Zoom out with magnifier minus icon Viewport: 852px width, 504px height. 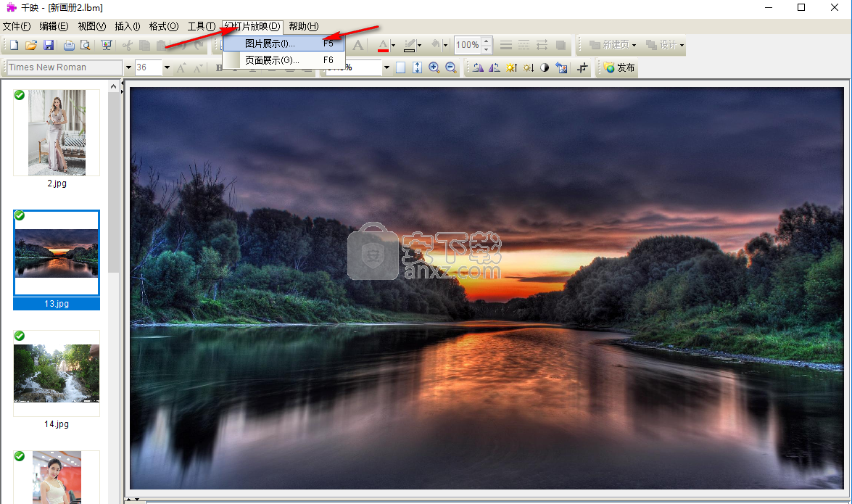(x=450, y=67)
